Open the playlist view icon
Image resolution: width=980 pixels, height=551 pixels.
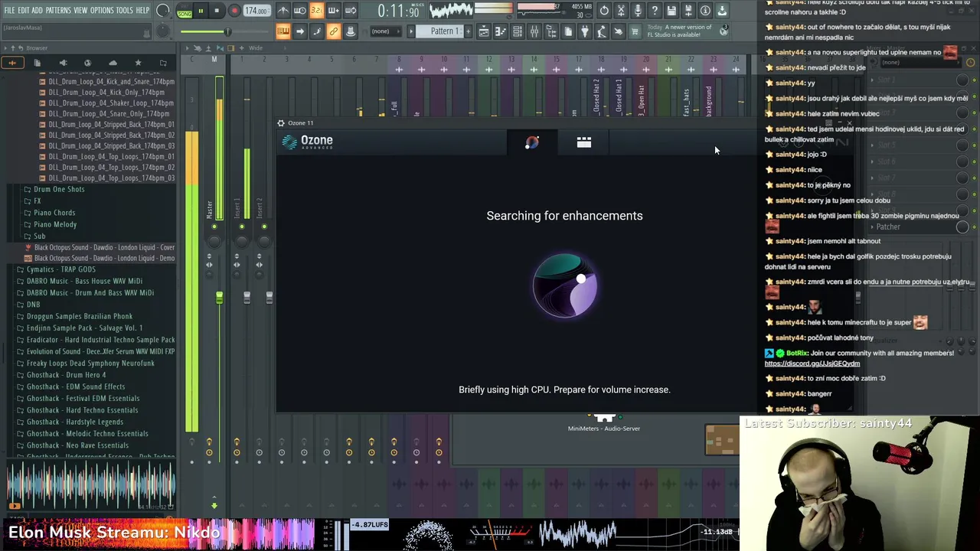click(484, 31)
